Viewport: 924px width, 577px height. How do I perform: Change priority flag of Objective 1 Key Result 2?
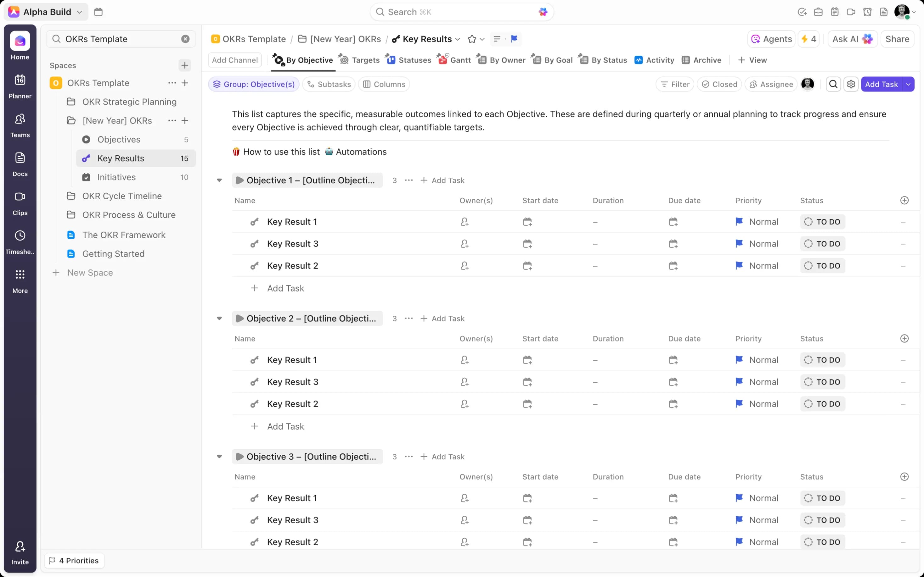pos(739,266)
